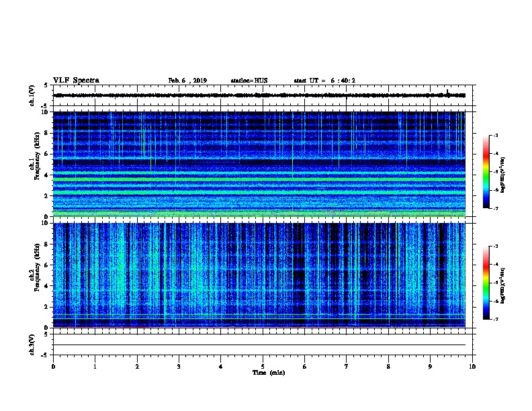The width and height of the screenshot is (532, 411).
Task: Click the spike near 9.4 min in ch.1 waveform
Action: pyautogui.click(x=447, y=92)
